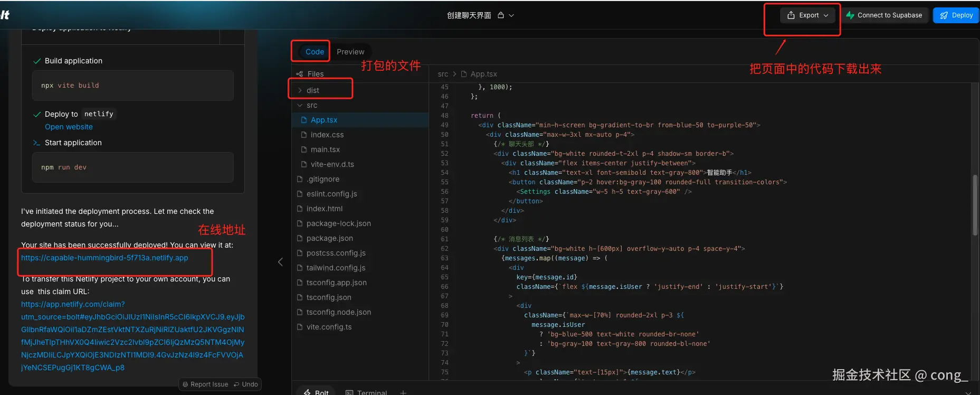Screen dimensions: 980x395
Task: Open the deployed netlify.app site link
Action: tap(104, 258)
